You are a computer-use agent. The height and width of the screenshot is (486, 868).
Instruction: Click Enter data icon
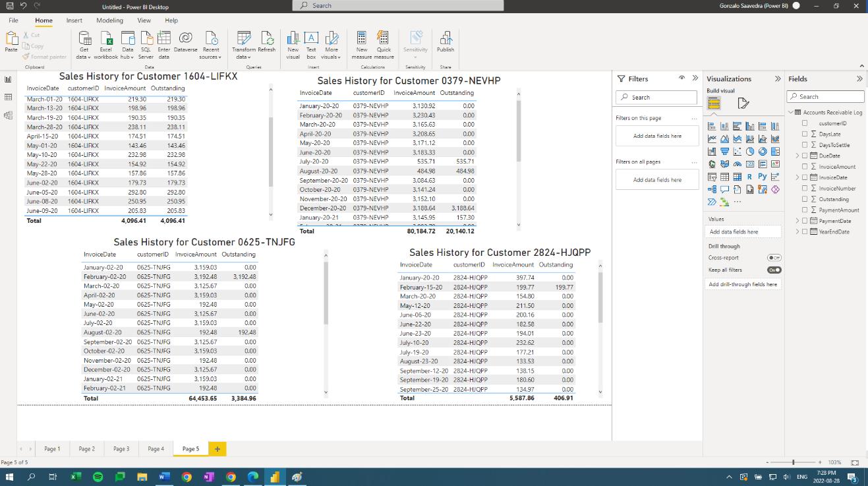163,38
